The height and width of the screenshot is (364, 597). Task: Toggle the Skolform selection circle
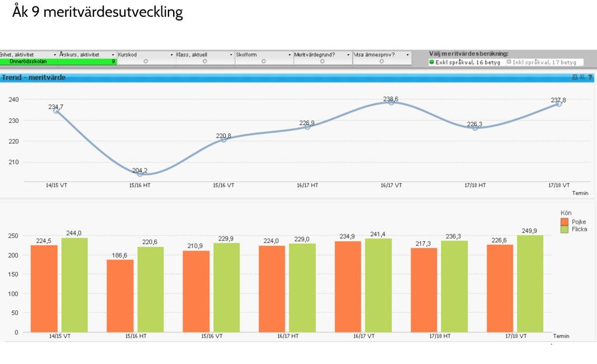[264, 61]
